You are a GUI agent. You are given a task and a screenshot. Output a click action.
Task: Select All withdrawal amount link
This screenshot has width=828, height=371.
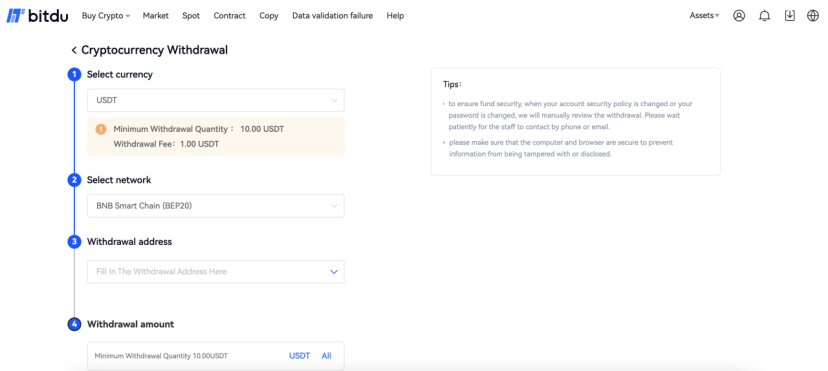pos(326,356)
